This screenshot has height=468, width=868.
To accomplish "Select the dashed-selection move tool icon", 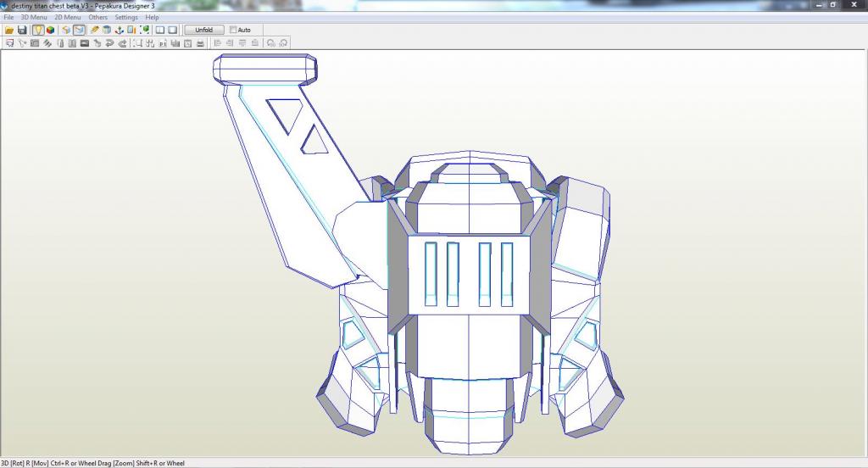I will (9, 43).
